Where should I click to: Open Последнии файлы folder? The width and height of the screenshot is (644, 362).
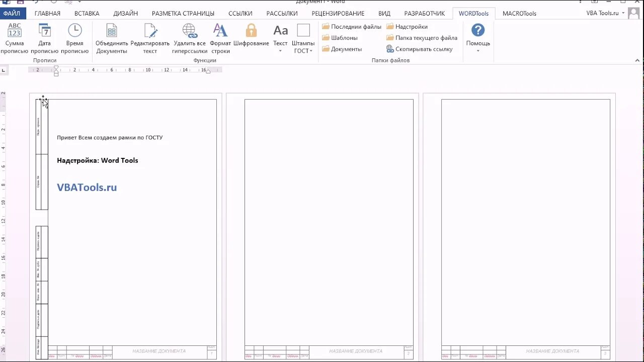point(352,27)
